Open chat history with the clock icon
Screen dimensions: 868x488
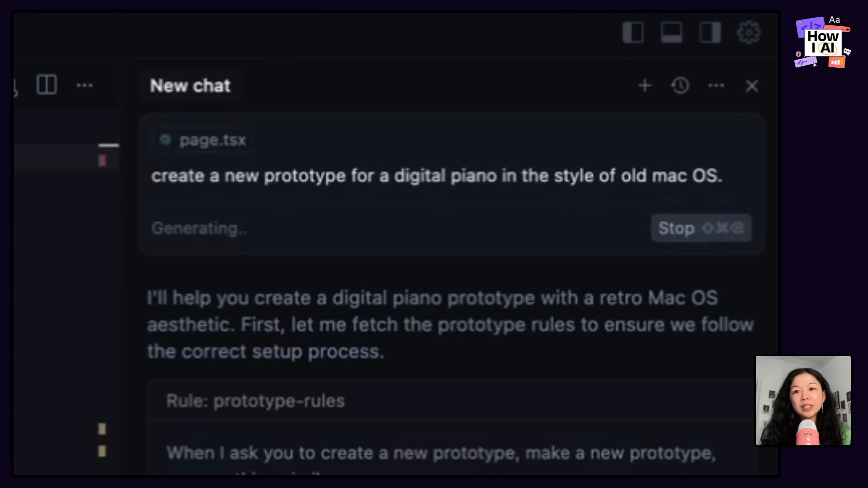681,85
